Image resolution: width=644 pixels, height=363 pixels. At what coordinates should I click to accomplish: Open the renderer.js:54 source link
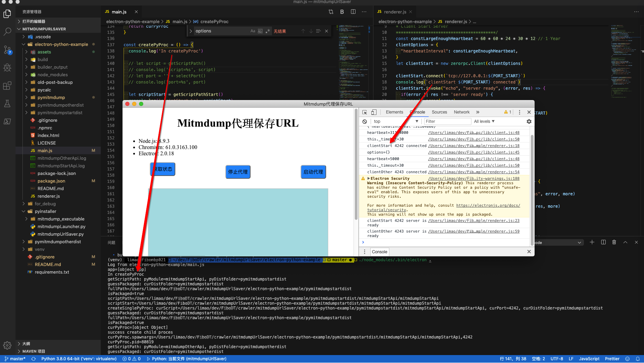click(x=474, y=172)
